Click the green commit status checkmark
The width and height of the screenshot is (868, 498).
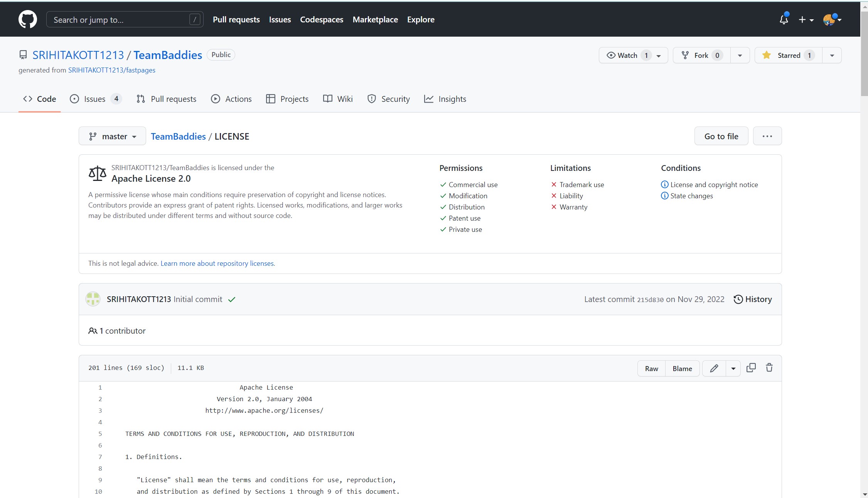(232, 300)
